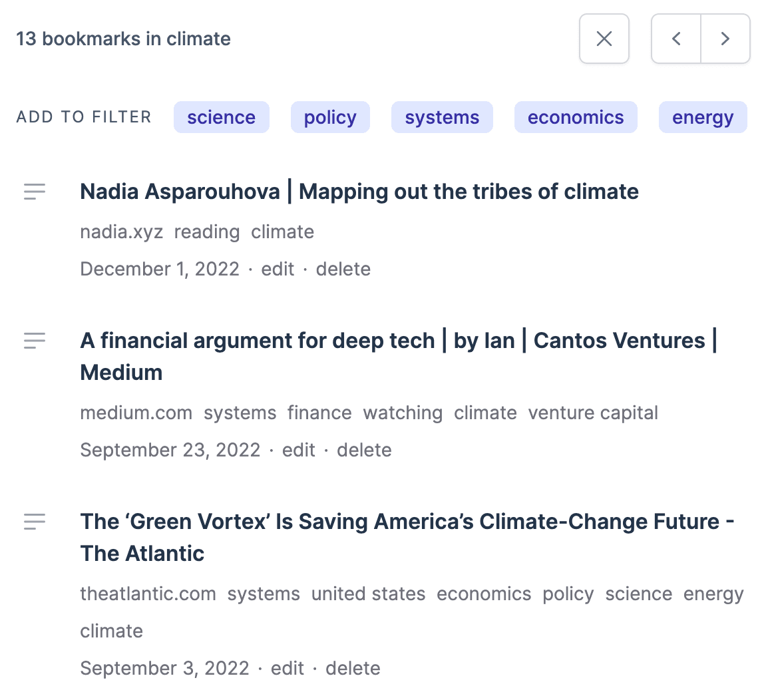The height and width of the screenshot is (700, 772).
Task: Add the economics tag to filter
Action: point(576,117)
